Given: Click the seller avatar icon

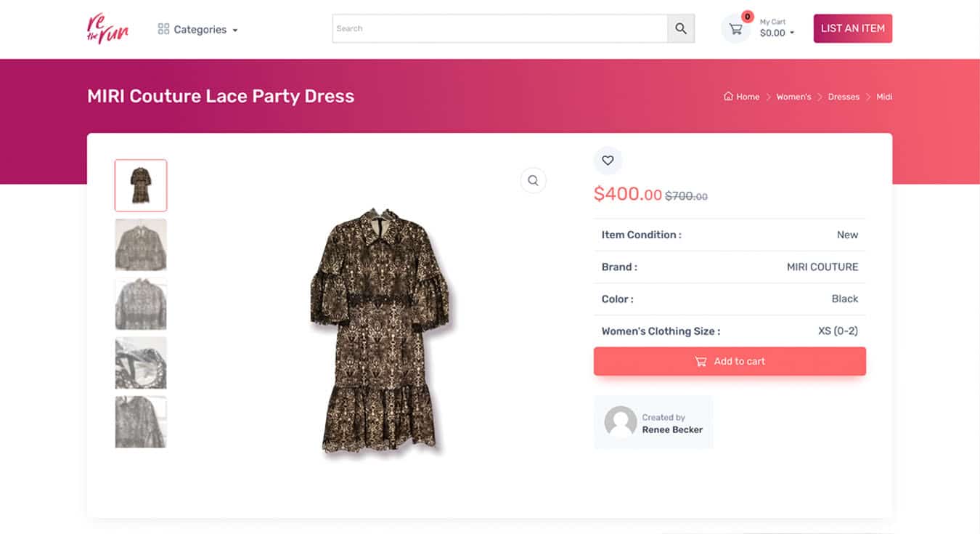Looking at the screenshot, I should pyautogui.click(x=621, y=422).
